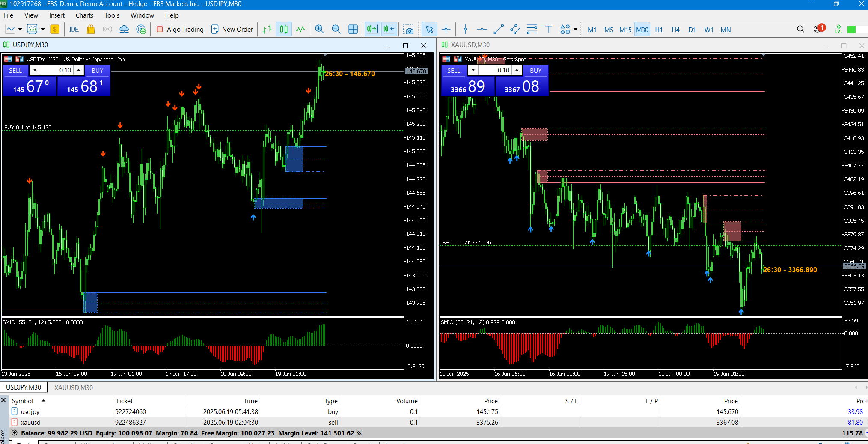Open USDJPY volume dropdown arrow
The width and height of the screenshot is (868, 444).
tap(35, 70)
